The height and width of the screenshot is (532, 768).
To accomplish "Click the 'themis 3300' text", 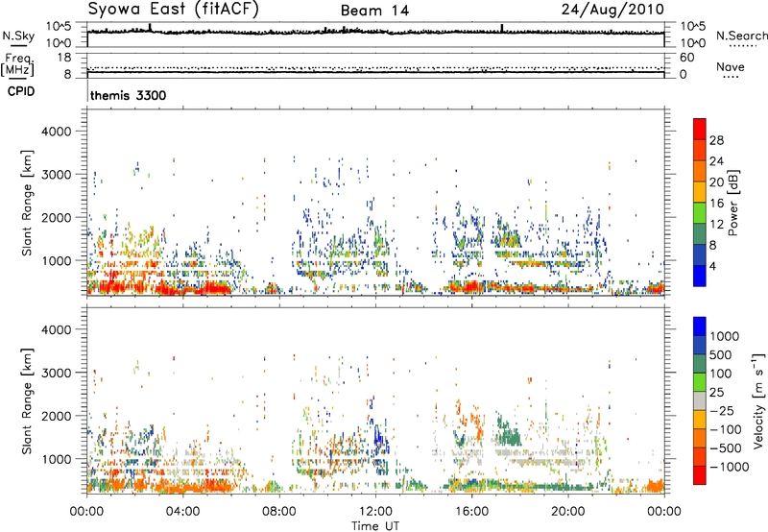I will coord(129,95).
